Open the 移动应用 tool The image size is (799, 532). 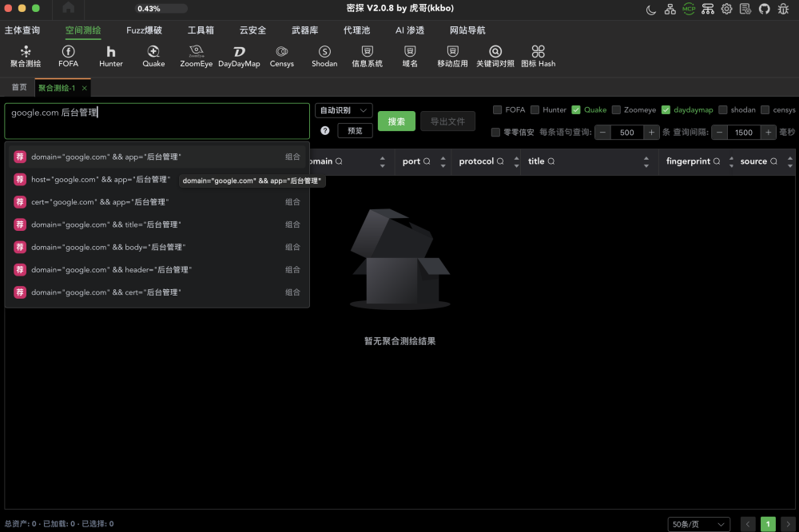[x=452, y=57]
